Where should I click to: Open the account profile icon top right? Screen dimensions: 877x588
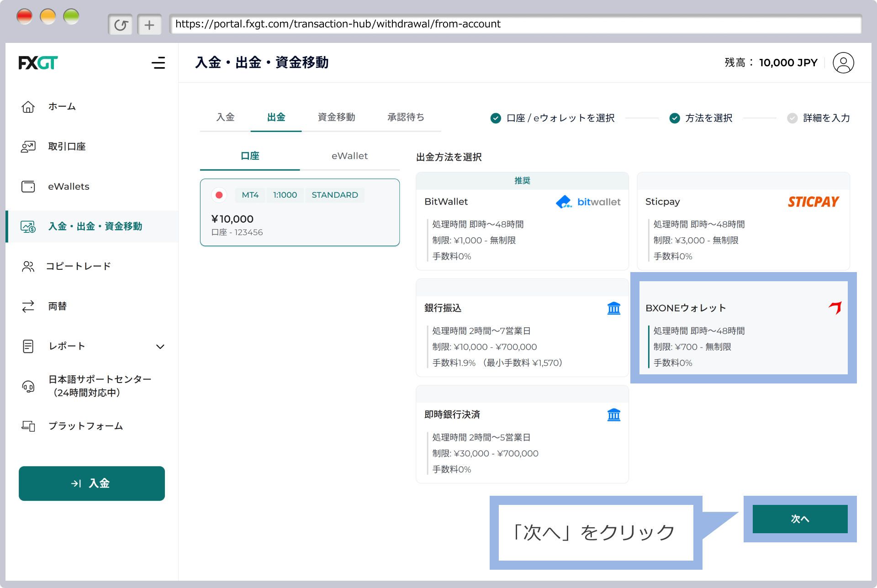(x=843, y=63)
